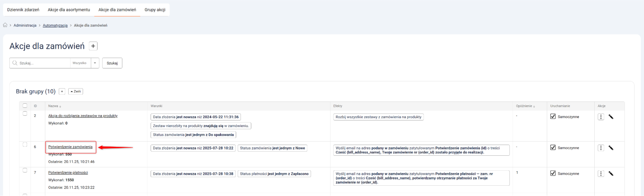Image resolution: width=644 pixels, height=196 pixels.
Task: Open the Wszystko search filter dropdown
Action: [95, 63]
